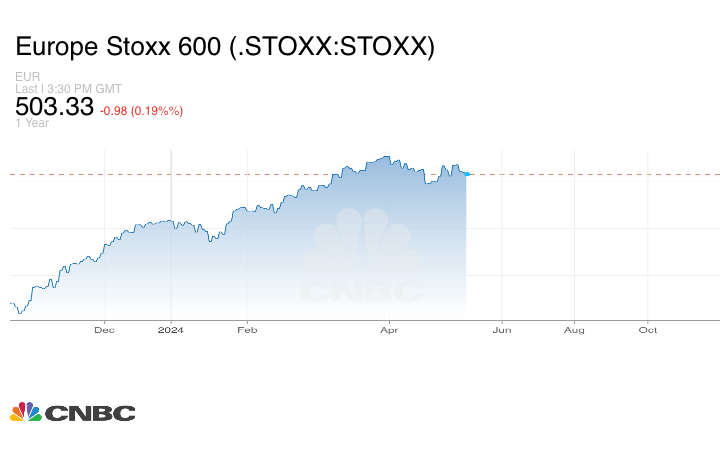Select the 503.33 price value
This screenshot has width=720, height=450.
pos(55,107)
